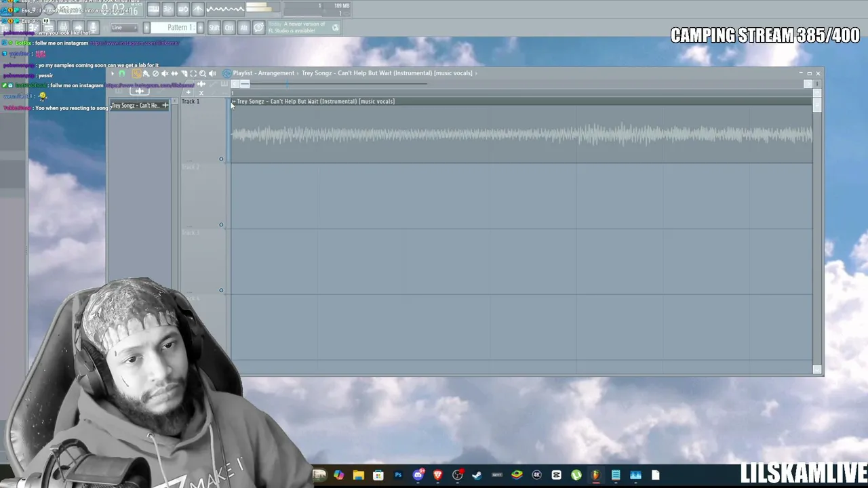
Task: Open Brave browser from the taskbar
Action: point(437,475)
